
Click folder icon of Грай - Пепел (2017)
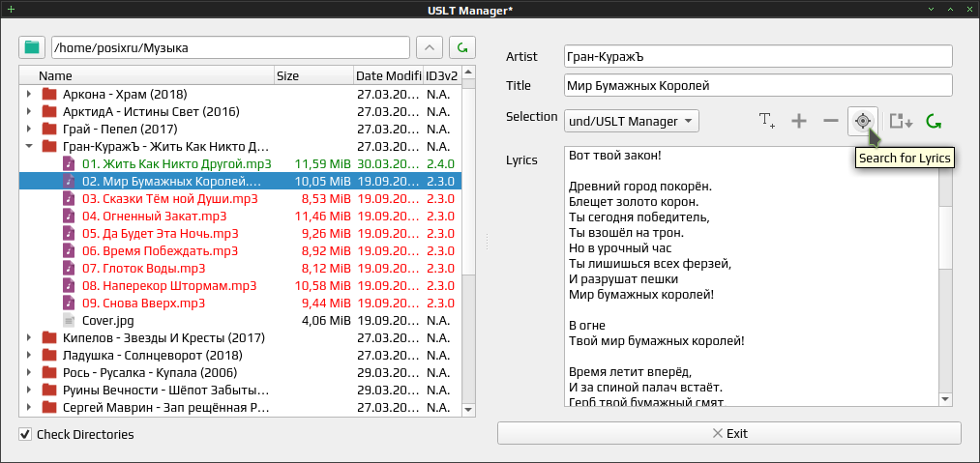pyautogui.click(x=49, y=130)
